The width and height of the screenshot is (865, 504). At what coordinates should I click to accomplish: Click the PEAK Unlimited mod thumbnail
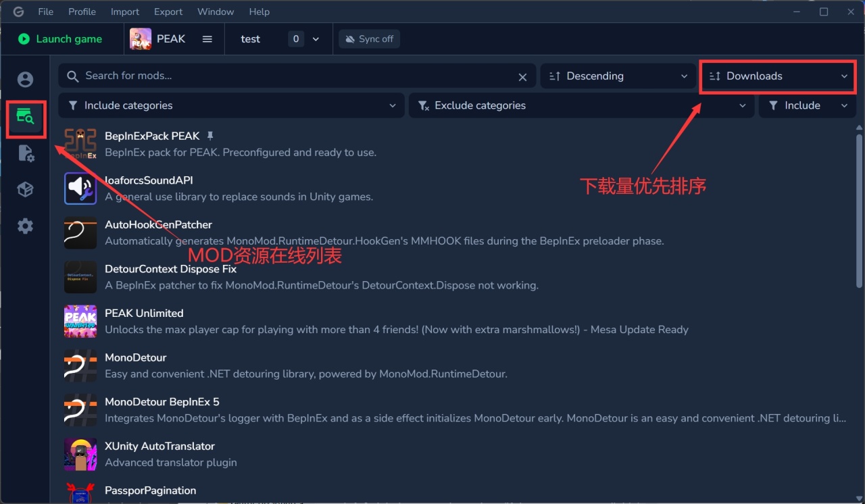(80, 322)
